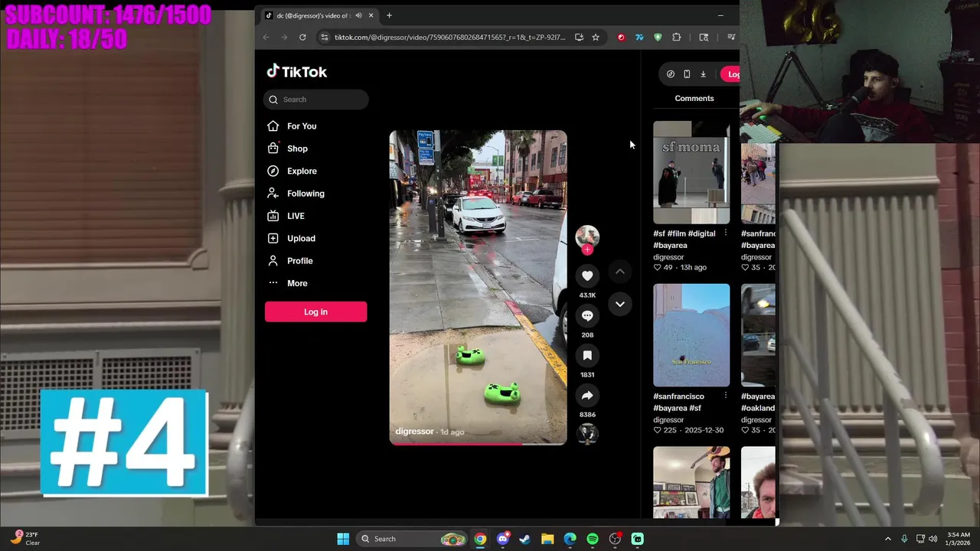Screen dimensions: 980x551
Task: Click the red Log in sidebar button
Action: point(315,311)
